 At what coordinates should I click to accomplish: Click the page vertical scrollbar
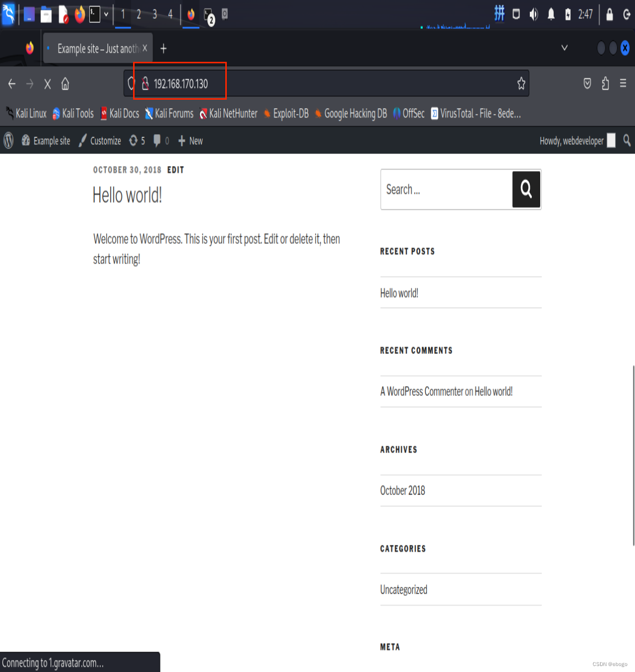[x=633, y=456]
